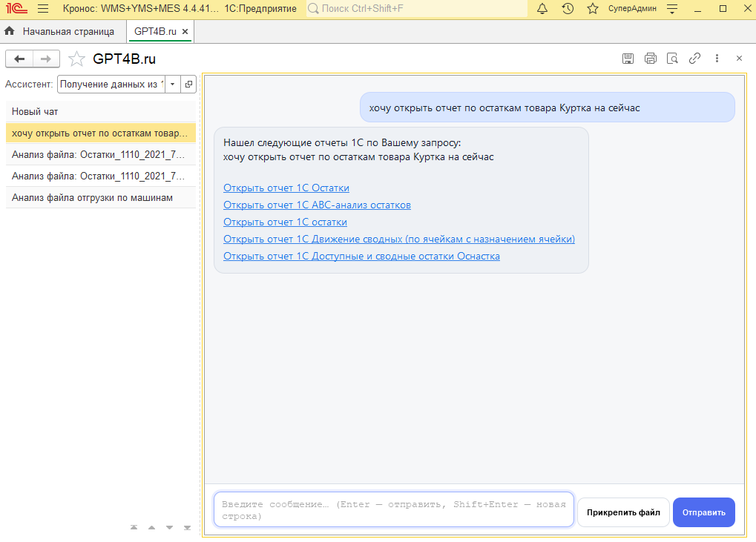The width and height of the screenshot is (756, 542).
Task: Click the save diskette icon
Action: [628, 59]
